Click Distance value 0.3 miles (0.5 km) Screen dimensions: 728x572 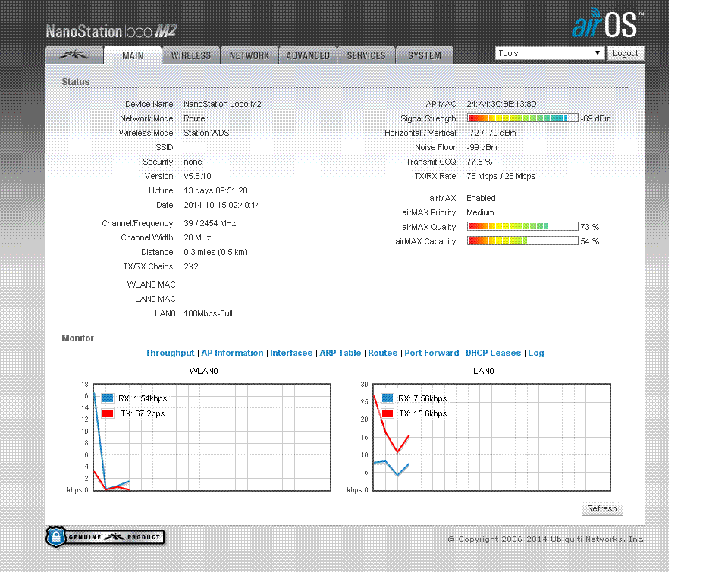pos(216,252)
